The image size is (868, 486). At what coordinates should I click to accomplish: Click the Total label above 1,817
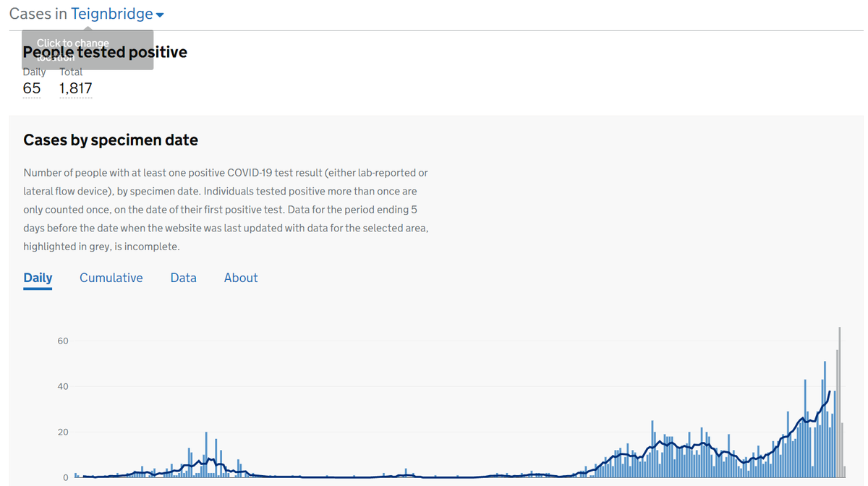[71, 72]
